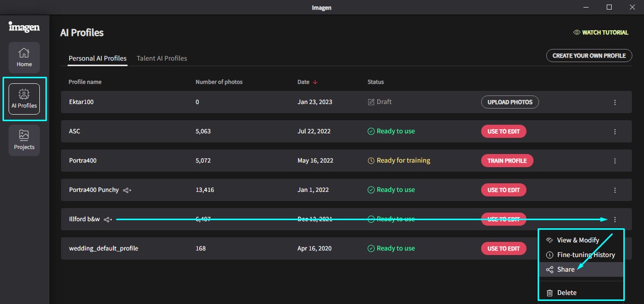
Task: Open the three-dot menu for Illford b&w
Action: coord(615,219)
